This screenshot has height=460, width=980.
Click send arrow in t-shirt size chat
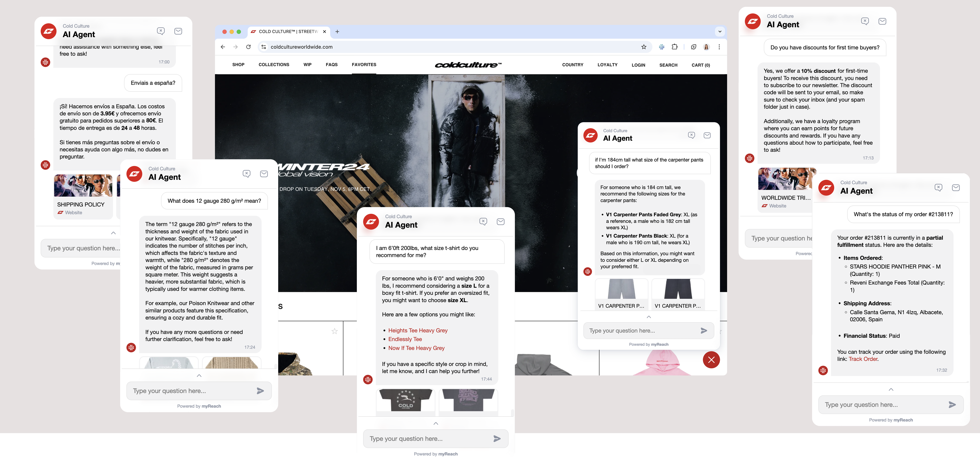coord(497,439)
